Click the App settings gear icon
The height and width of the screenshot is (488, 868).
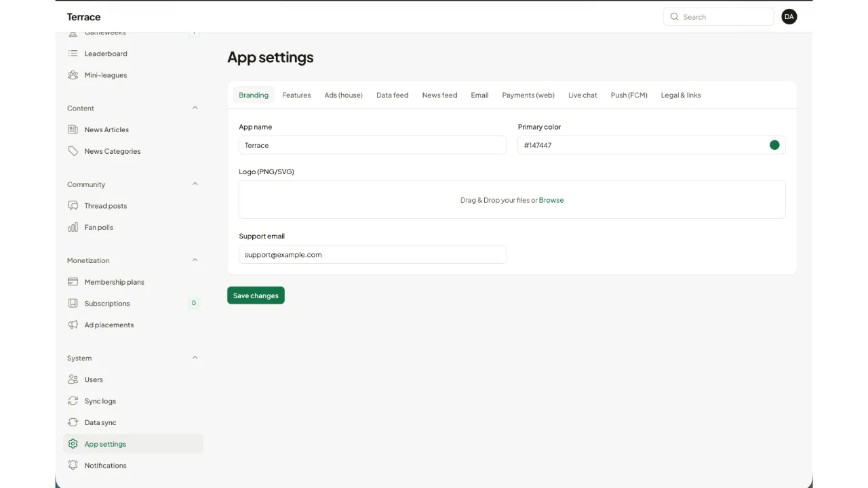click(73, 444)
